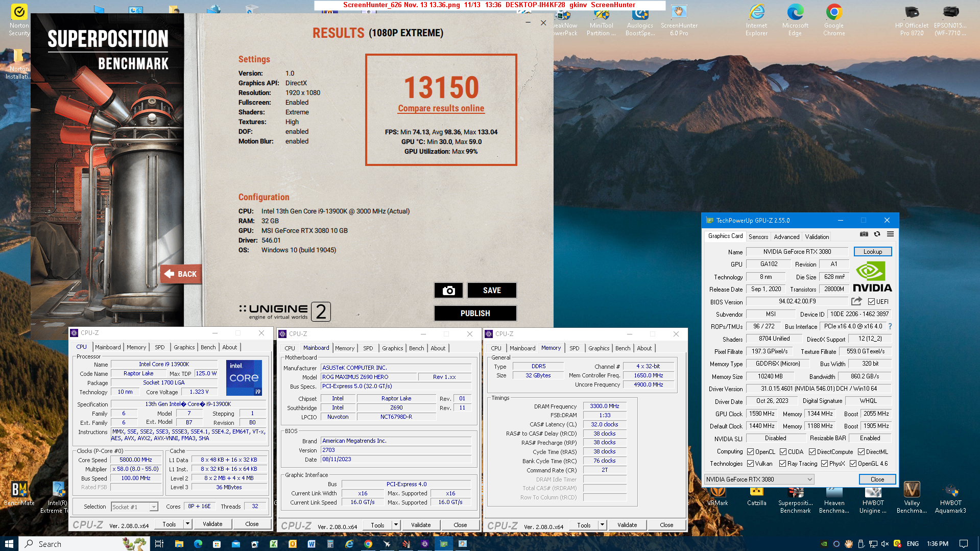Take a GPU-Z screenshot with camera icon
980x551 pixels.
864,234
